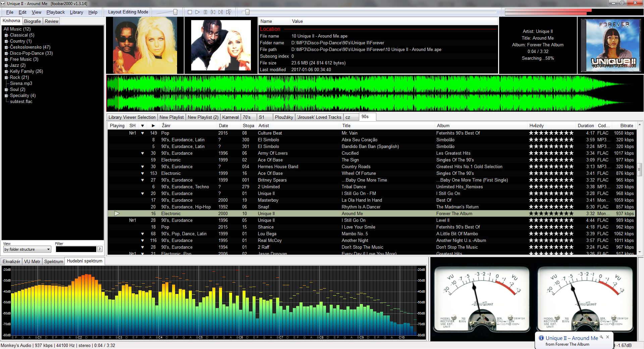Viewport: 644px width, 349px height.
Task: Toggle the heart rating on Army Of Lovers
Action: pos(142,153)
